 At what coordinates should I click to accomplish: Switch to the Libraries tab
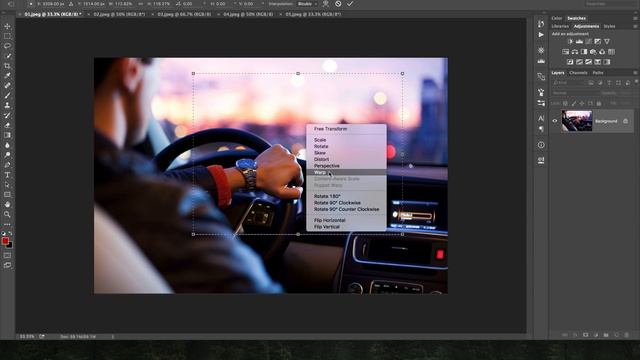tap(560, 27)
